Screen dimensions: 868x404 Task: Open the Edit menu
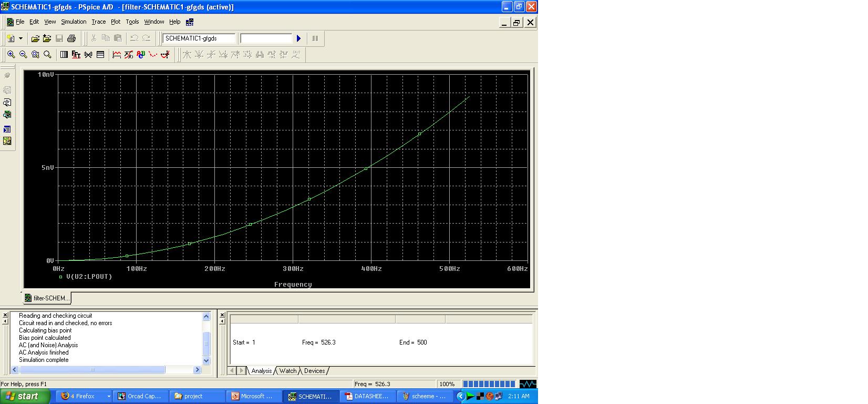[34, 22]
